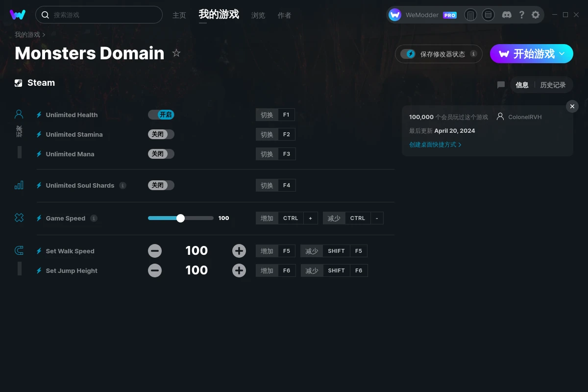Viewport: 588px width, 392px height.
Task: Click the WeMod logo icon
Action: coord(18,15)
